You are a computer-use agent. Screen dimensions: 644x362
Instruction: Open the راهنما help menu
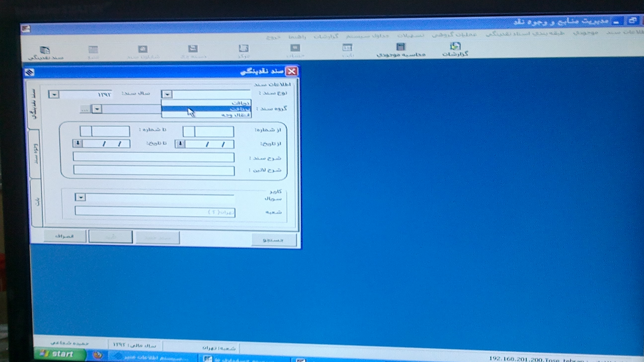coord(297,37)
